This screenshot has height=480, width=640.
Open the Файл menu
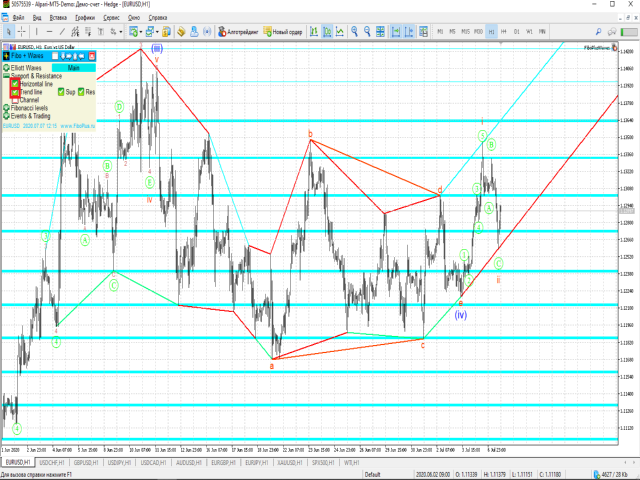point(18,18)
